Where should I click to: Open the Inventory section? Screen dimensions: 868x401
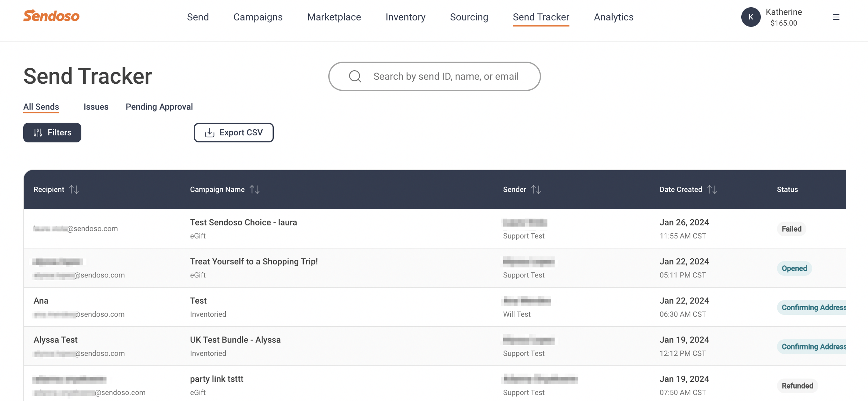(x=405, y=17)
